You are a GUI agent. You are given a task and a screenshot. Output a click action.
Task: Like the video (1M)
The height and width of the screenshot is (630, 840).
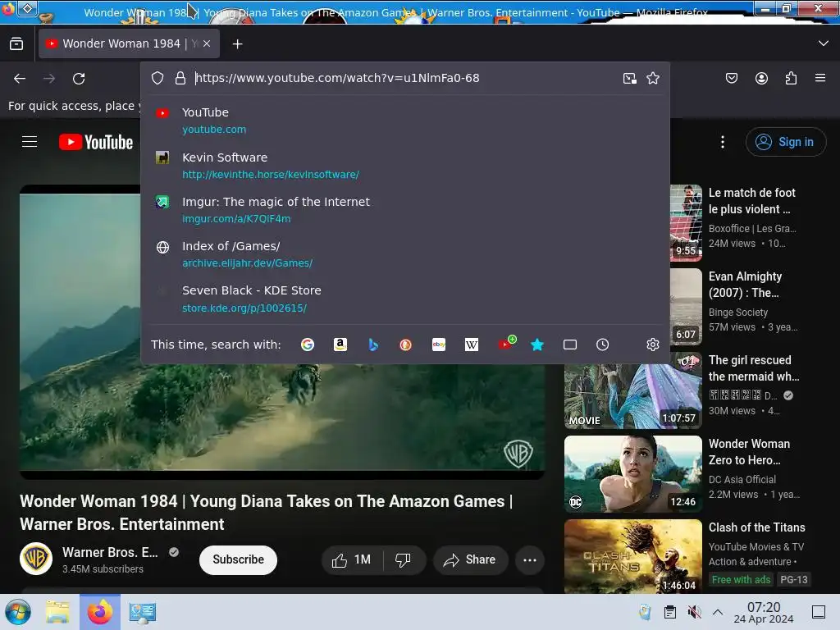(353, 560)
